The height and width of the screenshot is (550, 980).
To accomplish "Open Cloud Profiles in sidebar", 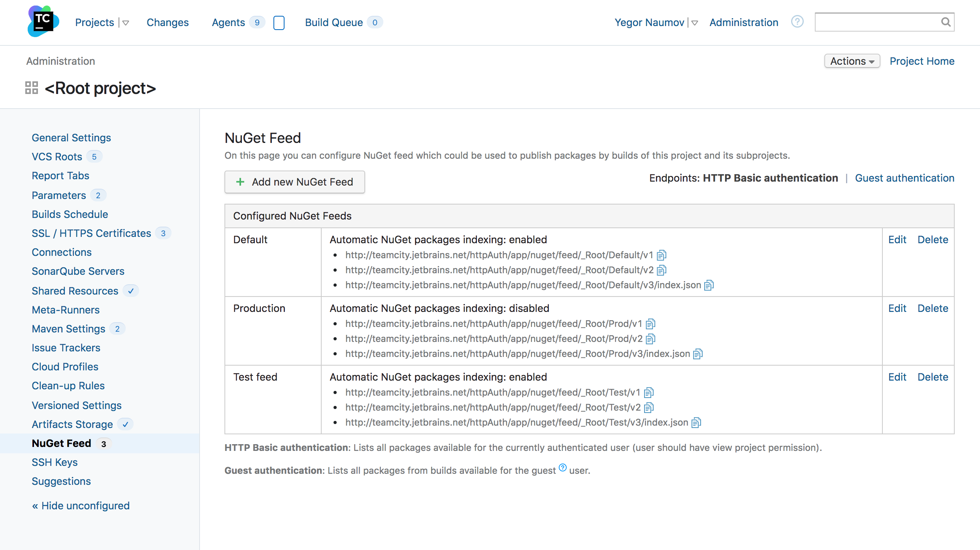I will (x=65, y=367).
